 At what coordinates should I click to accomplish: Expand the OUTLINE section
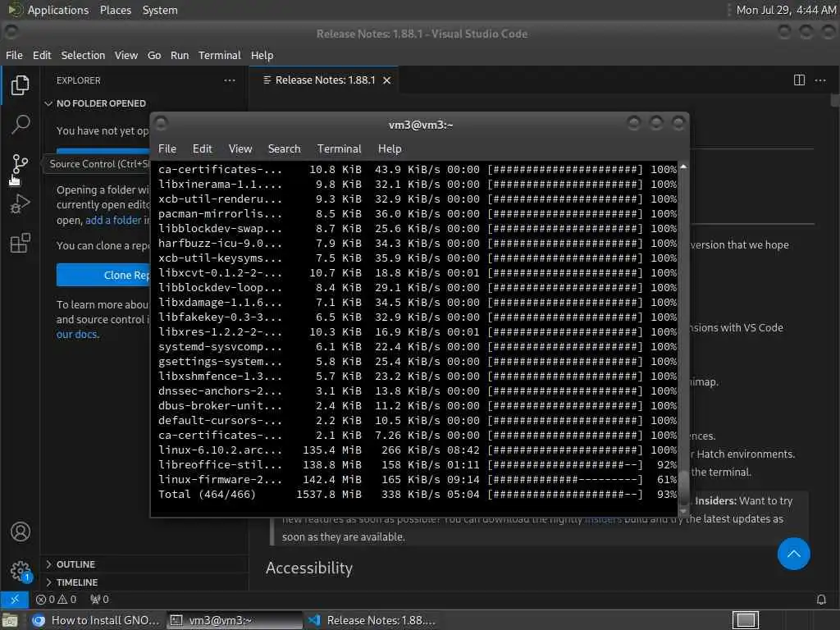(75, 564)
